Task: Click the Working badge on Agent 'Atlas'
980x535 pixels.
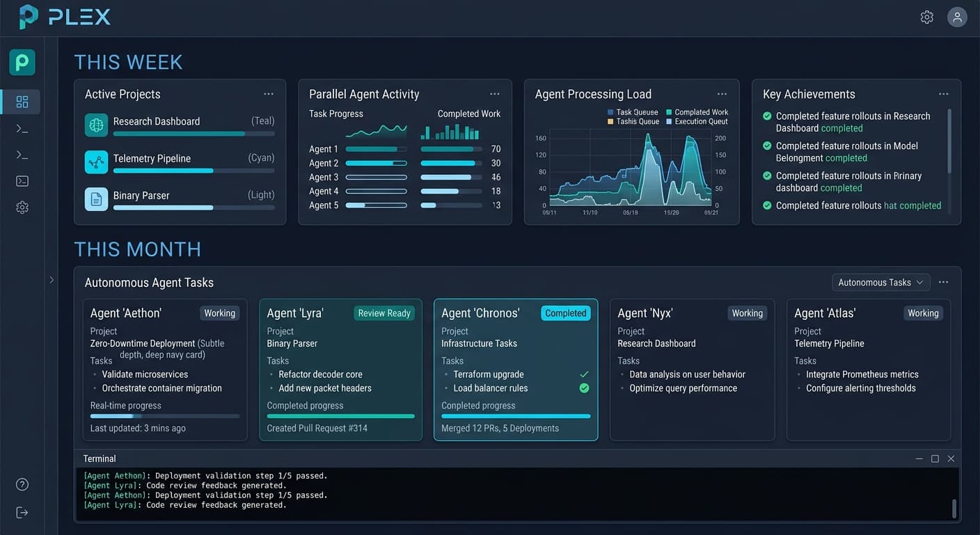Action: pyautogui.click(x=924, y=313)
